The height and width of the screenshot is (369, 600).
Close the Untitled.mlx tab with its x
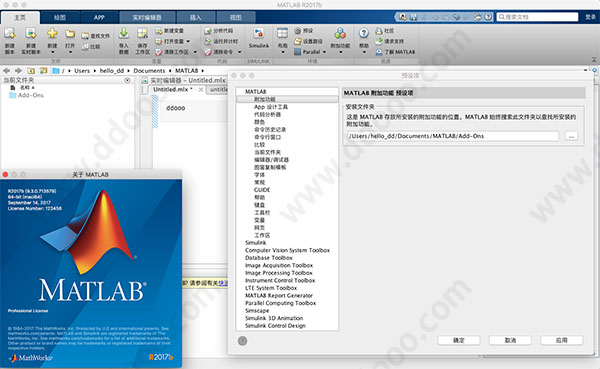201,90
